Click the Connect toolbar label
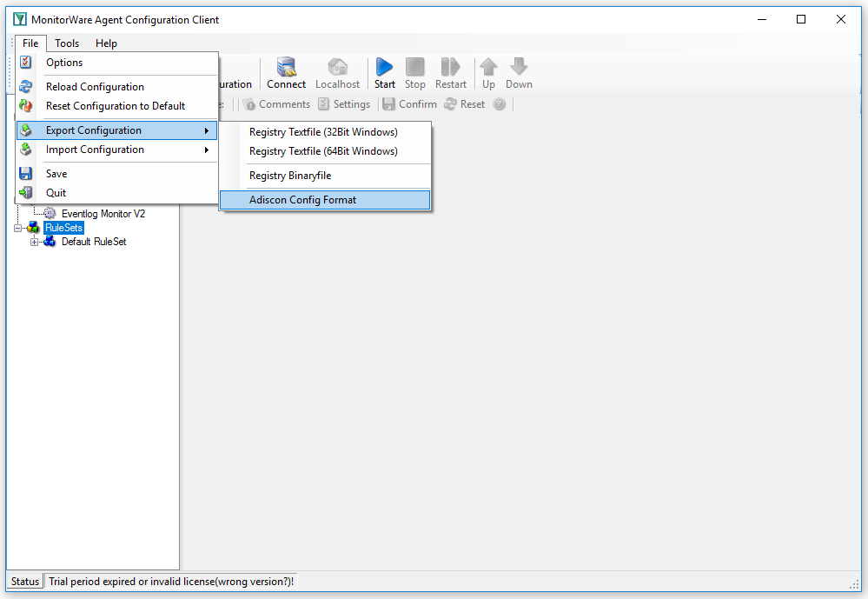 click(x=286, y=84)
